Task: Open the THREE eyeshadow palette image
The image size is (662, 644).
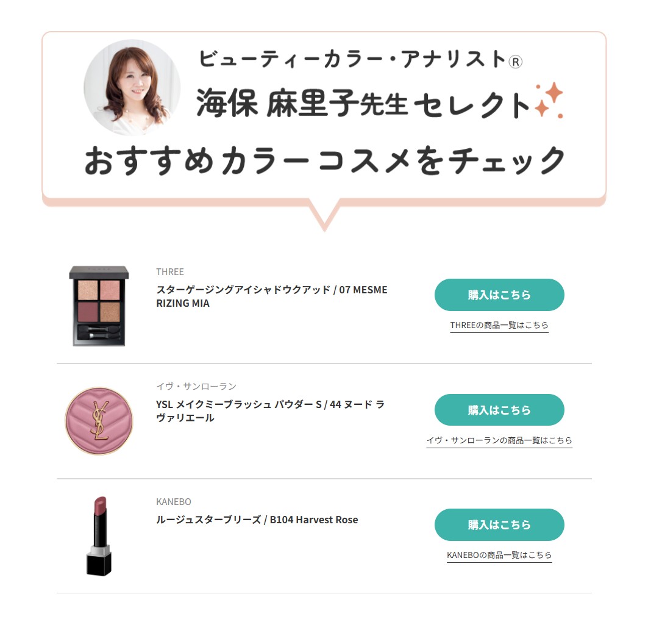Action: [99, 306]
